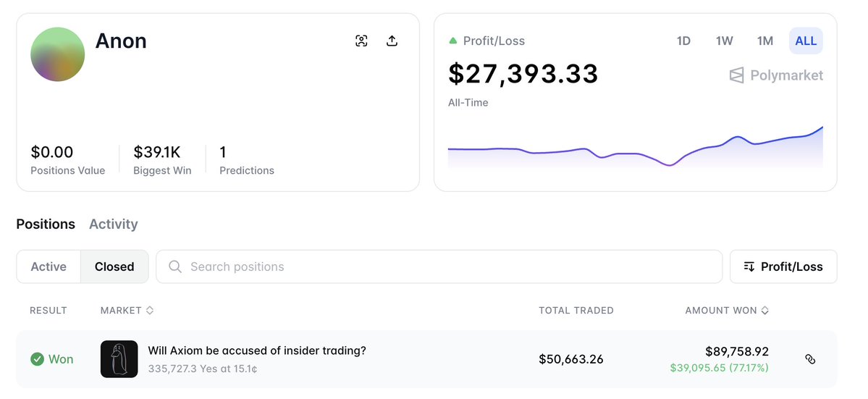Select the 1W time range
Screen dimensions: 868x399
[x=724, y=41]
